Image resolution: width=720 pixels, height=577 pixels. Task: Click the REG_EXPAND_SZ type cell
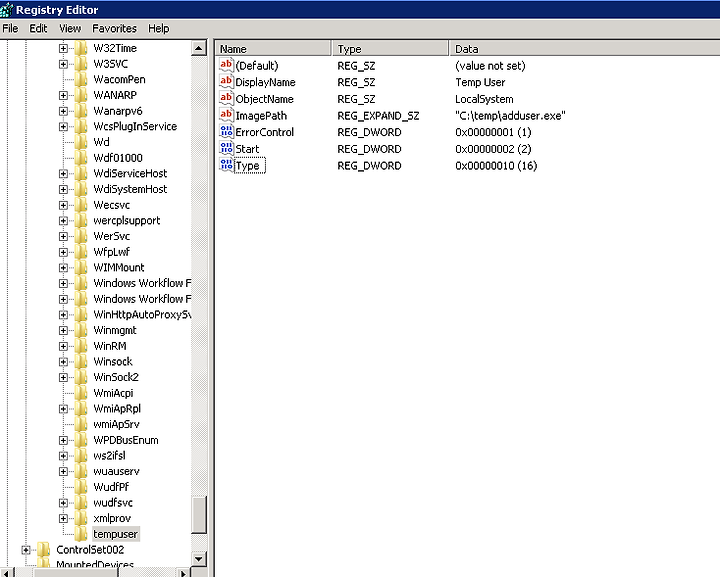(x=378, y=116)
